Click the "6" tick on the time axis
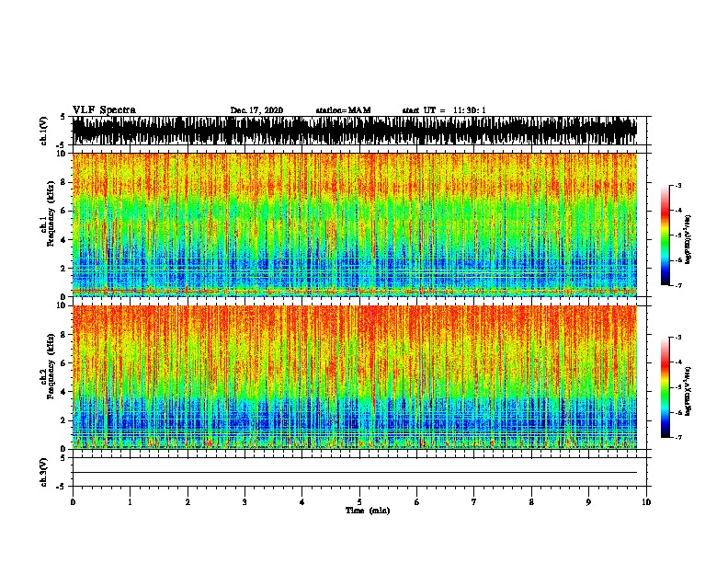The height and width of the screenshot is (563, 728). [x=416, y=502]
